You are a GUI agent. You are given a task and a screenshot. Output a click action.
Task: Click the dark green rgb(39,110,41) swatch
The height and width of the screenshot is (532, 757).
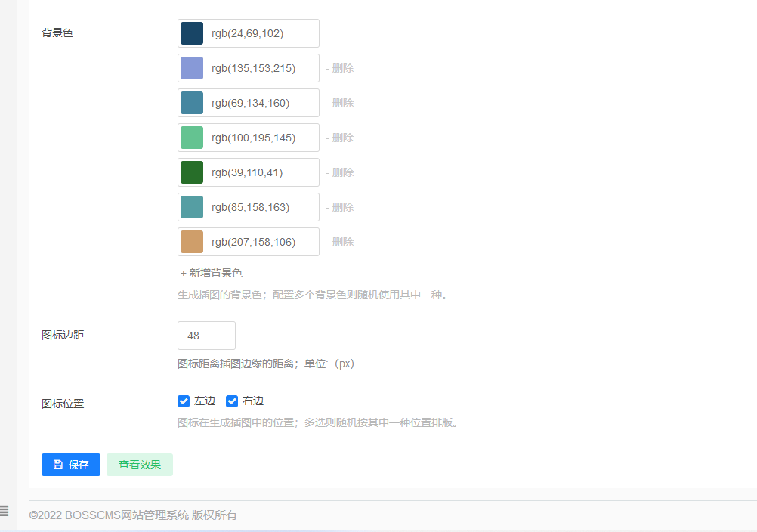coord(192,172)
